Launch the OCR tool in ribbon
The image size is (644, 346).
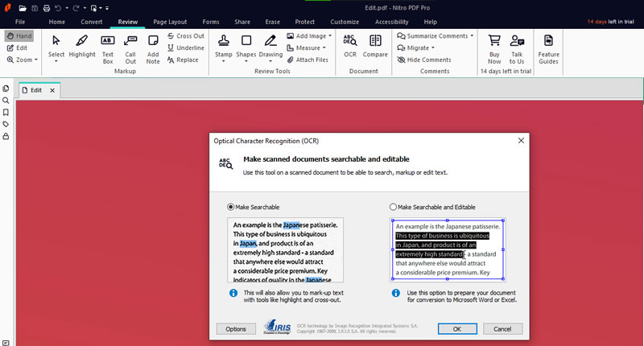350,46
